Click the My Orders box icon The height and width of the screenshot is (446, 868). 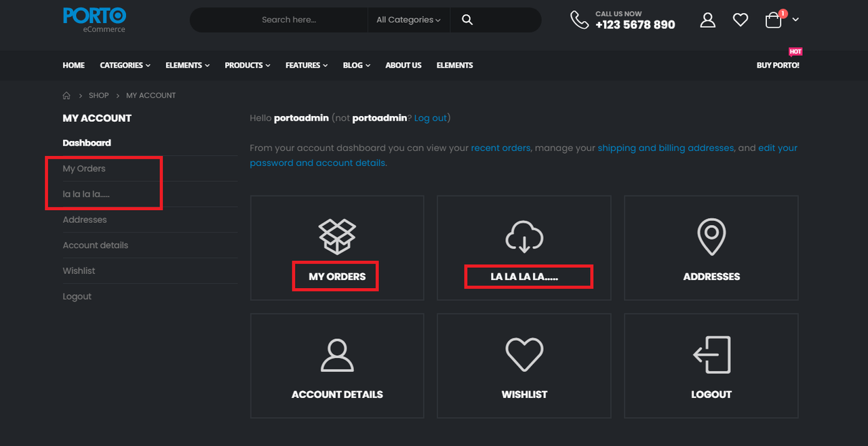(x=337, y=237)
